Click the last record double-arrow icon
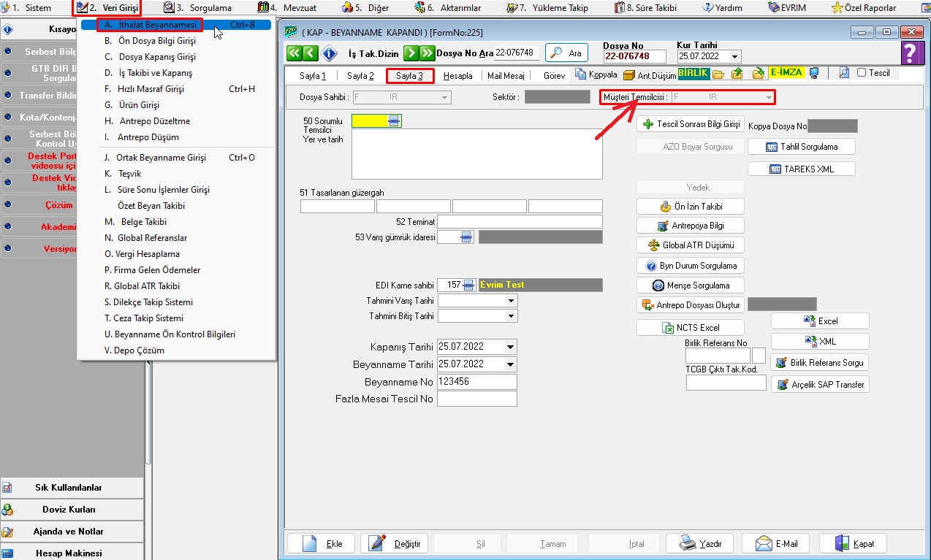 click(426, 53)
